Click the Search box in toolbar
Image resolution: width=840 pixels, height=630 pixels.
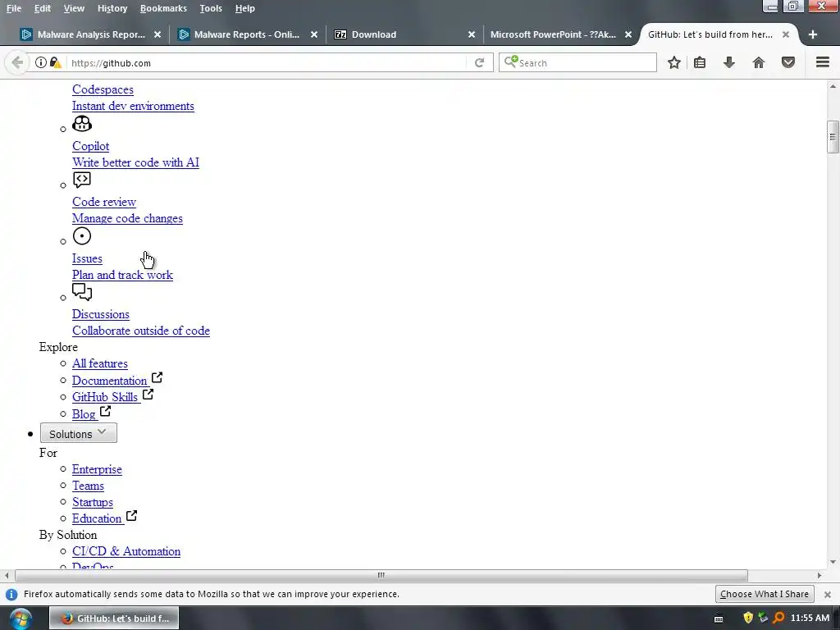click(577, 62)
